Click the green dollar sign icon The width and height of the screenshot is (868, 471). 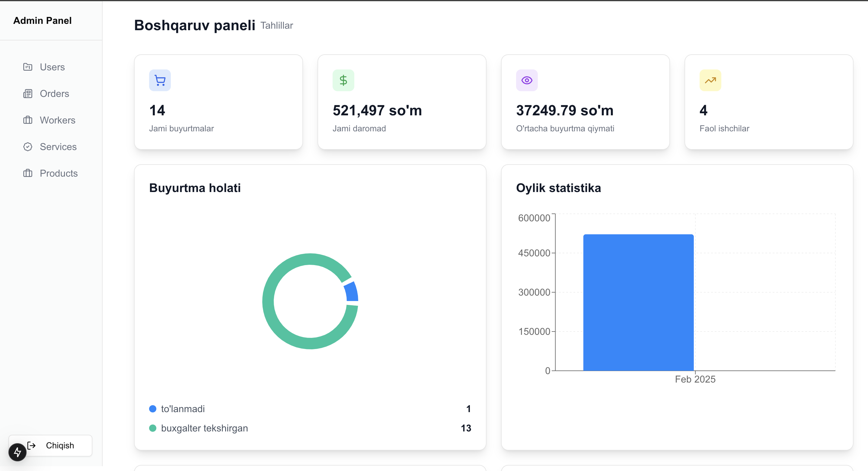click(x=343, y=80)
